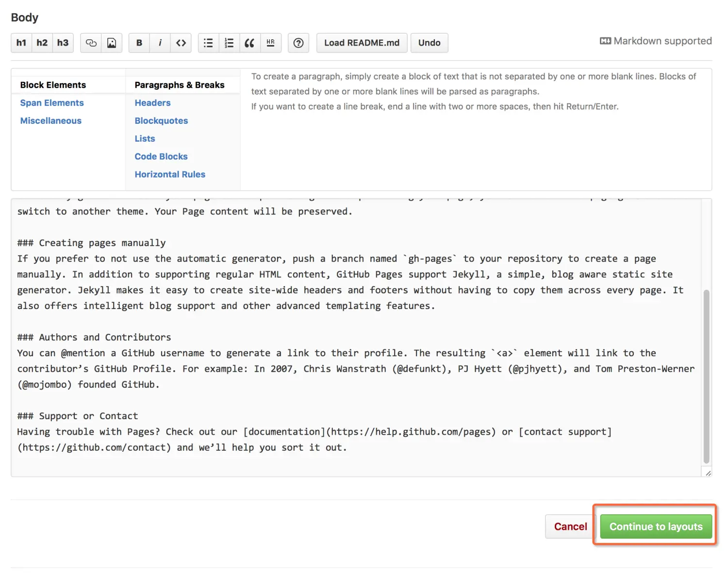Click the '### Creating pages manually' line
This screenshot has height=573, width=728.
[x=91, y=243]
